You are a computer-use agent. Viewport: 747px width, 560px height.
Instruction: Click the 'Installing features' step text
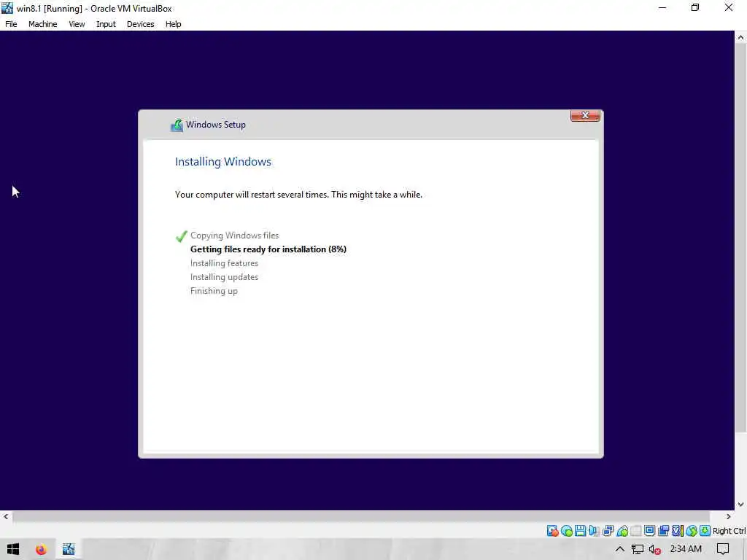224,262
